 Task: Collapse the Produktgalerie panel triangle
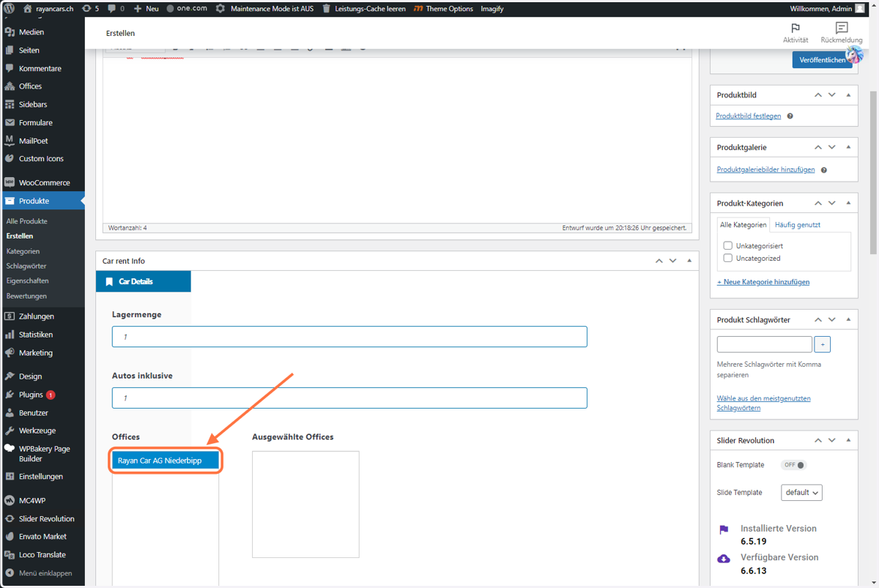(848, 147)
